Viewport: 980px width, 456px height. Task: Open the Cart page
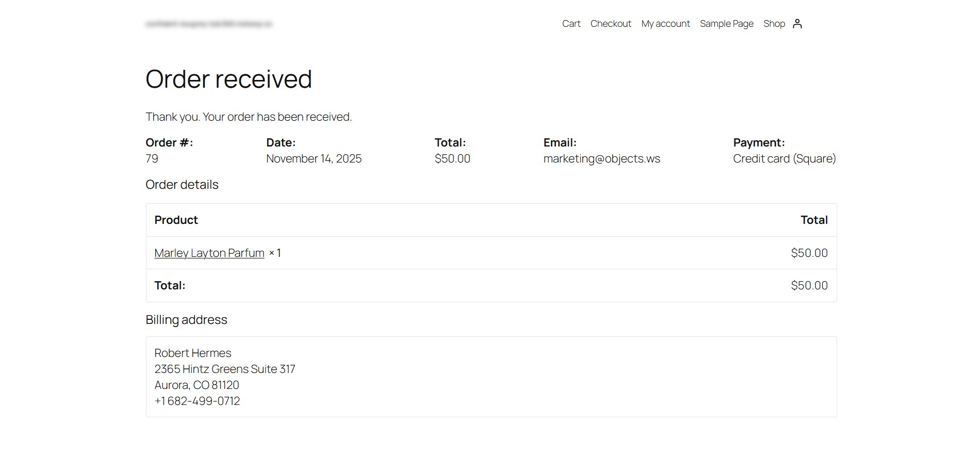[x=571, y=24]
